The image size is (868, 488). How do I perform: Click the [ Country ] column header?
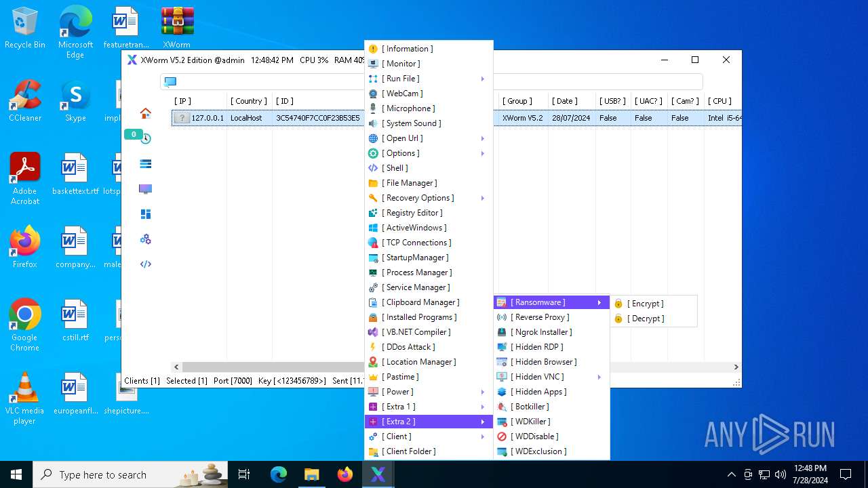249,101
